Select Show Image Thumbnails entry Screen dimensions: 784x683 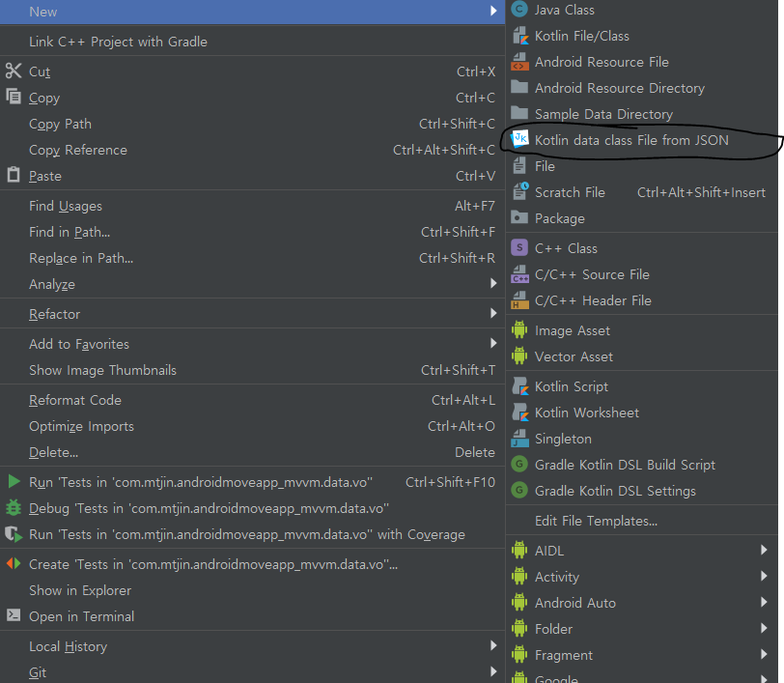click(x=252, y=370)
